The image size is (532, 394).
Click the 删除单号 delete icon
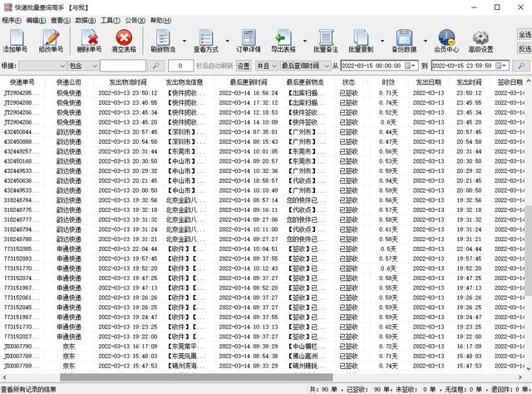point(88,39)
